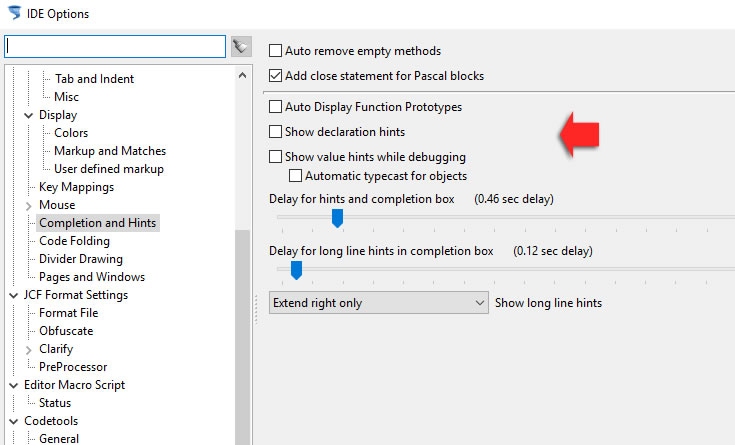This screenshot has width=735, height=445.
Task: Enable Show value hints while debugging
Action: (275, 157)
